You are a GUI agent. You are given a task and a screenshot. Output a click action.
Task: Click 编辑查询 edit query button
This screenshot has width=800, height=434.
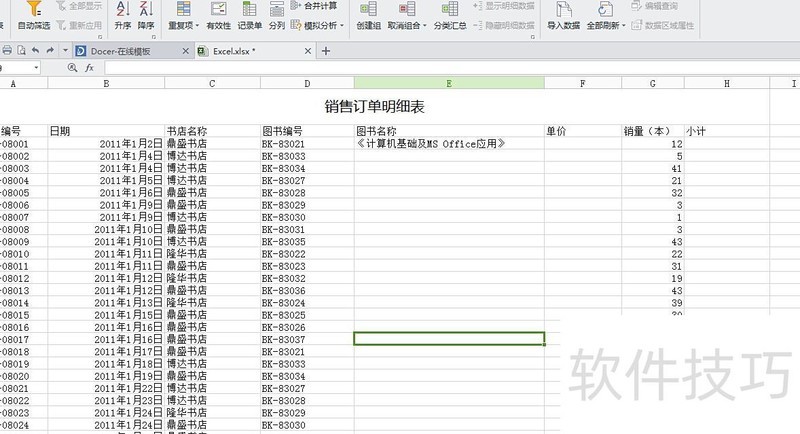pos(655,6)
